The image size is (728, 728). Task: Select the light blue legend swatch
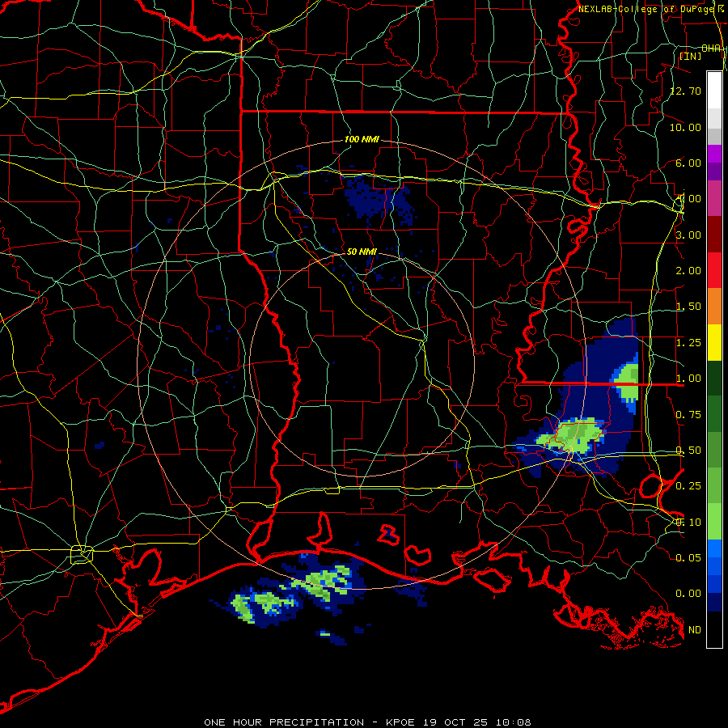click(x=714, y=548)
